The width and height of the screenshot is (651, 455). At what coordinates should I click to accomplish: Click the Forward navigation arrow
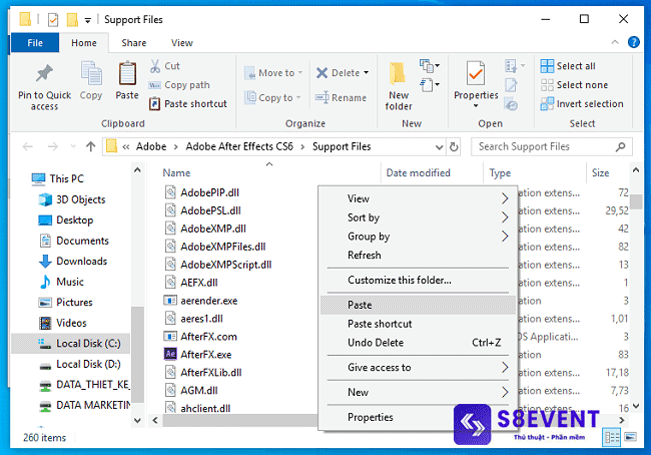[x=53, y=147]
